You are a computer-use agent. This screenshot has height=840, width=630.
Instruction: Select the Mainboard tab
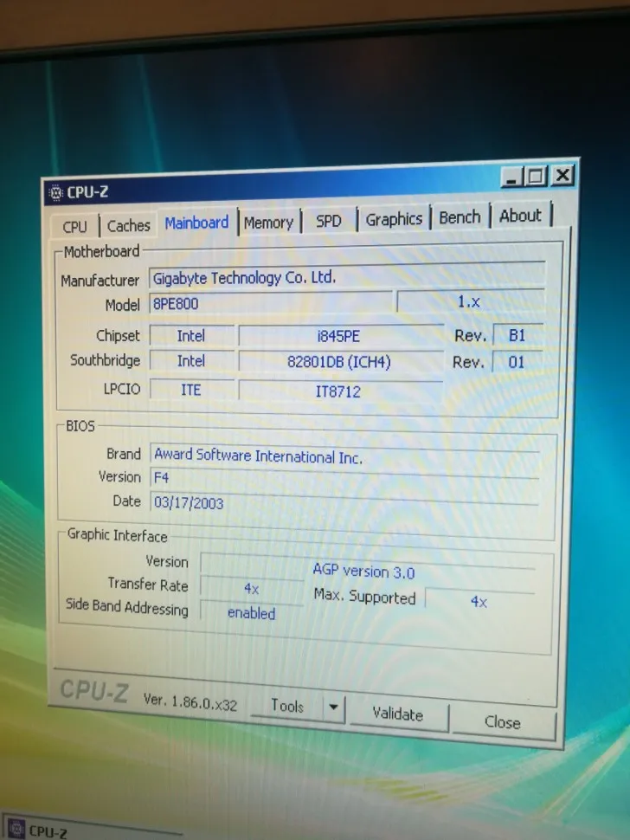point(196,223)
